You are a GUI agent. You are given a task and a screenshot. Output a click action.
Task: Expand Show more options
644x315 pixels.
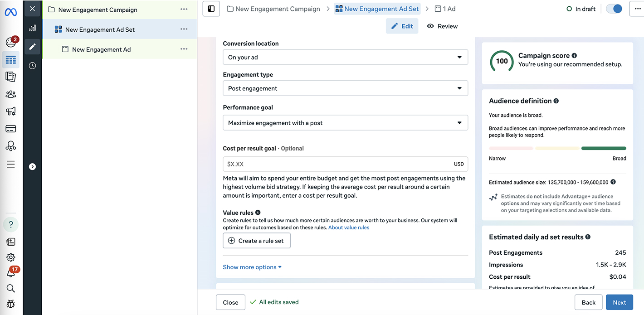click(x=252, y=267)
